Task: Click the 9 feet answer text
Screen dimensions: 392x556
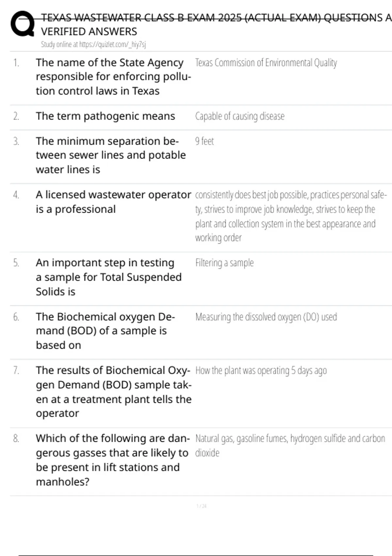Action: 204,141
